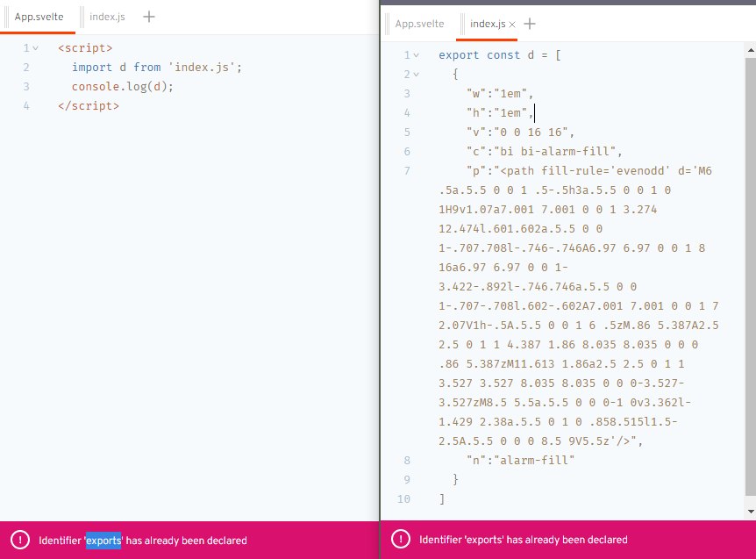Image resolution: width=756 pixels, height=559 pixels.
Task: Fold the export const d array at line 1
Action: [x=417, y=55]
